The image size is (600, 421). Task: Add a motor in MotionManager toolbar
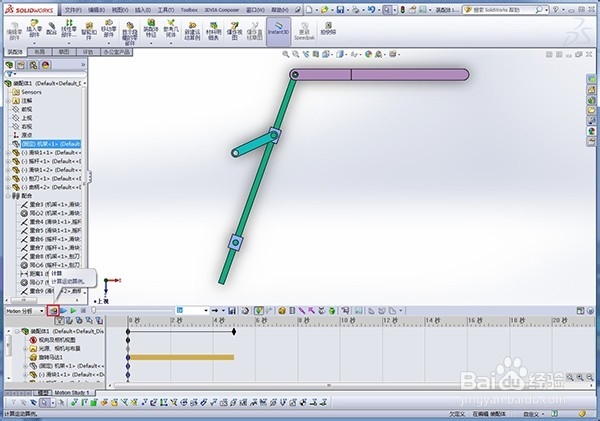pyautogui.click(x=282, y=310)
